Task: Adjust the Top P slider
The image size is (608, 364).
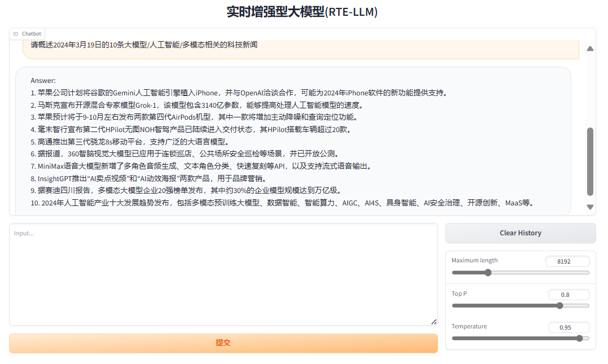Action: pos(559,306)
